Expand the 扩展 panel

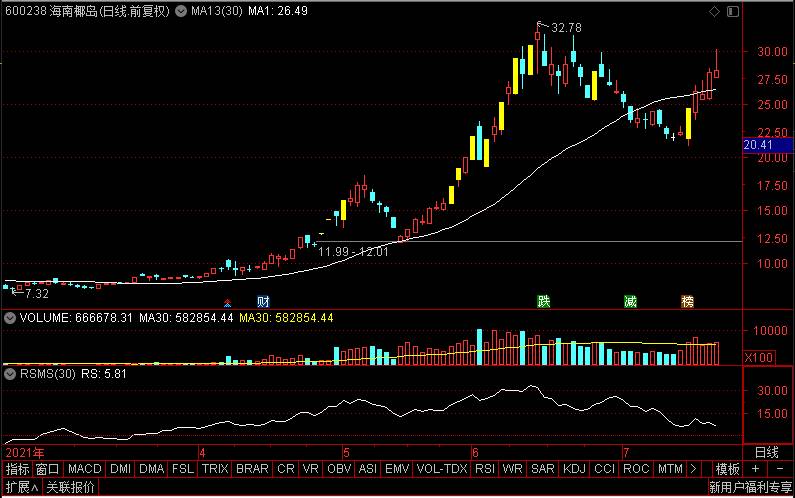tap(22, 488)
